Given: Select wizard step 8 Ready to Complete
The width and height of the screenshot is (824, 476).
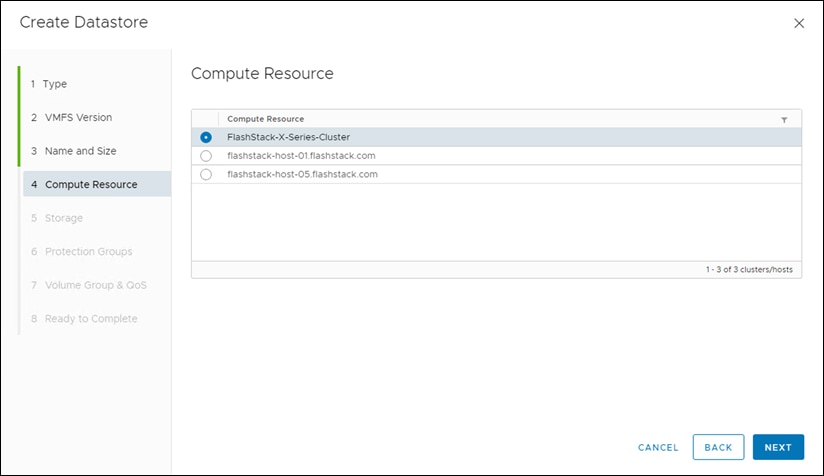Looking at the screenshot, I should pos(84,319).
